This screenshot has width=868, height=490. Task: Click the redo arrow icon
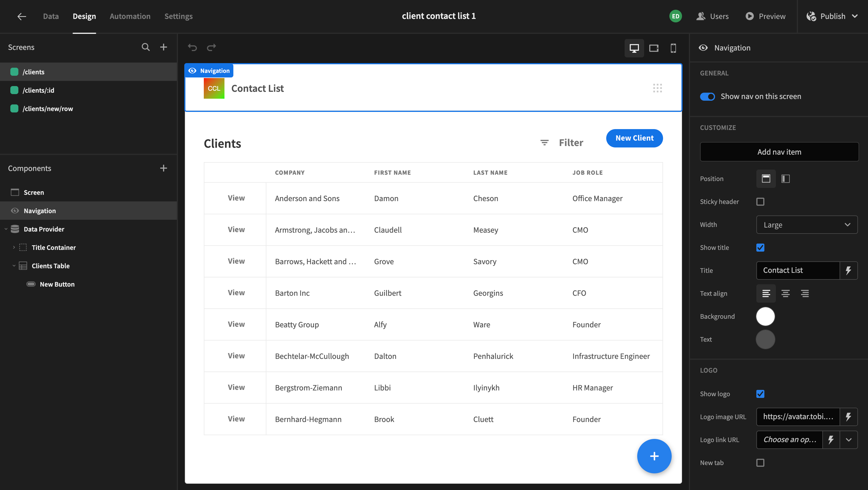pyautogui.click(x=211, y=47)
